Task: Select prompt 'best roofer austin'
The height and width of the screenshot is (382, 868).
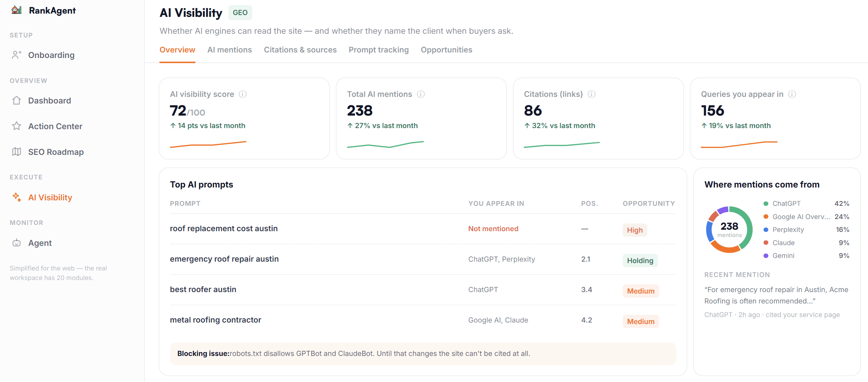Action: tap(203, 290)
